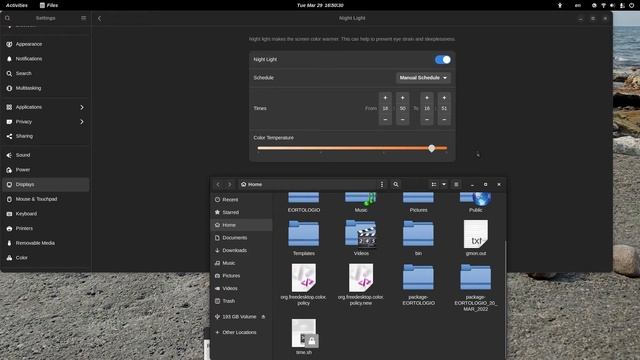This screenshot has height=360, width=640.
Task: Select org.freedesktop.color.policy.new file
Action: point(361,284)
